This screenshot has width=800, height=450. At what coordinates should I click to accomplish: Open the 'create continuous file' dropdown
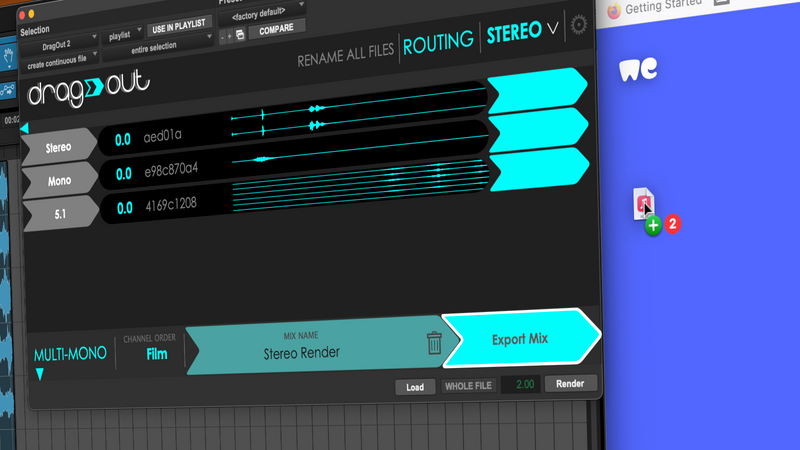coord(59,62)
